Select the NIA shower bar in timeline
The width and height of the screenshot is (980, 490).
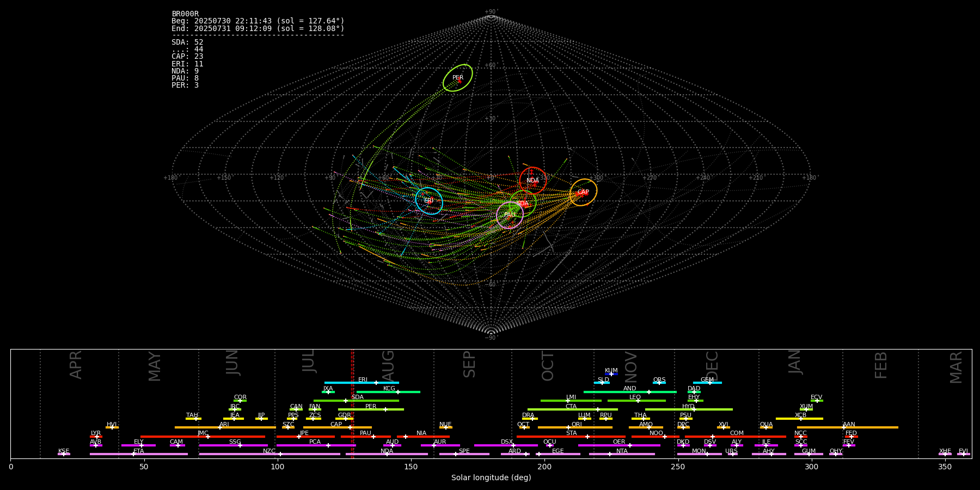pyautogui.click(x=423, y=436)
